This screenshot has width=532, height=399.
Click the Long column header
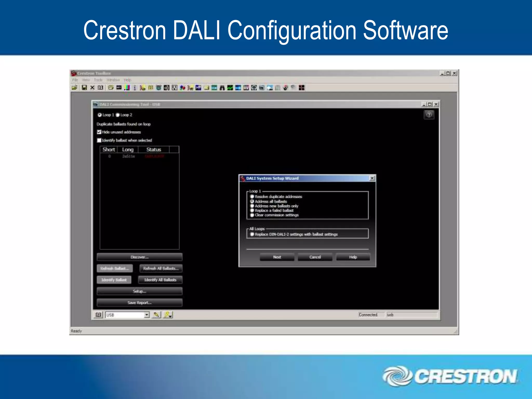pos(128,150)
